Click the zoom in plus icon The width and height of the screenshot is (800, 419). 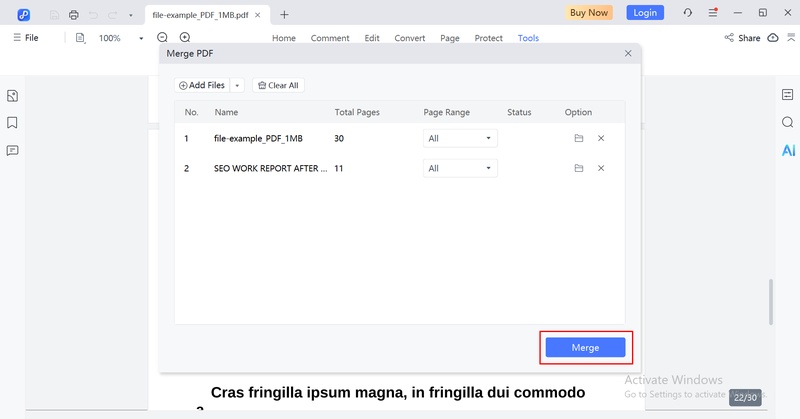pyautogui.click(x=185, y=38)
